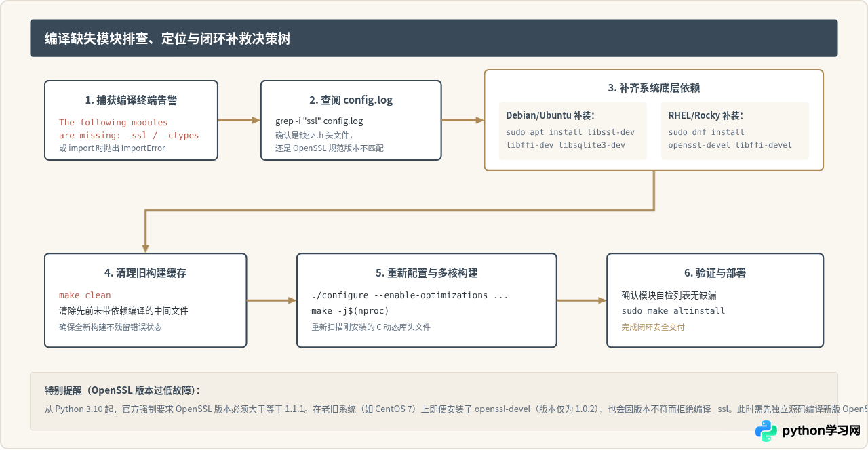Click the line '确认模块自检列表无缺漏'
Image resolution: width=868 pixels, height=450 pixels.
coord(669,295)
